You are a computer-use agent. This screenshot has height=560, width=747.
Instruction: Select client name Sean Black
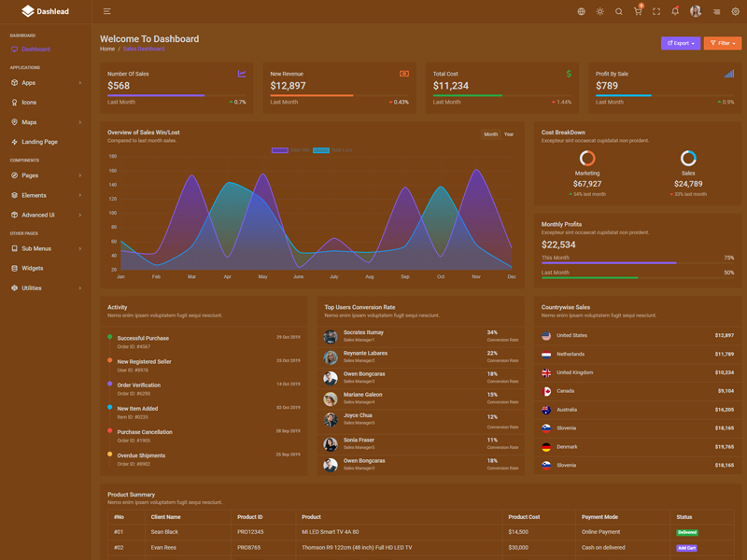164,532
